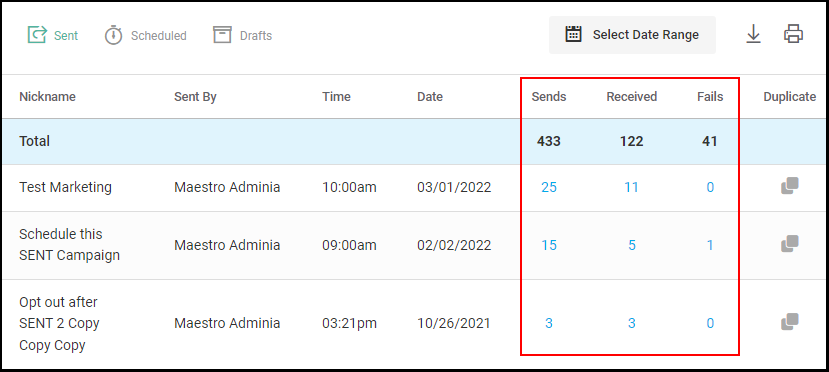View the 0 fails link for Test Marketing

pos(710,187)
